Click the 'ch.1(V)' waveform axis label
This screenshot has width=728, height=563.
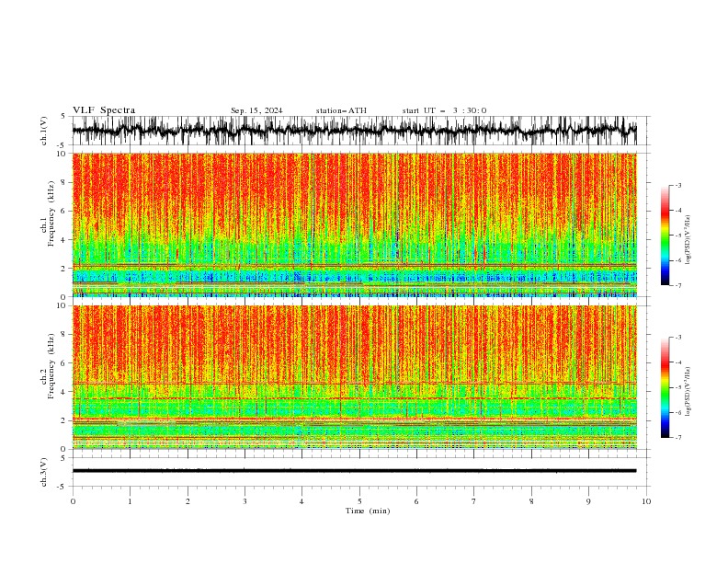[44, 131]
